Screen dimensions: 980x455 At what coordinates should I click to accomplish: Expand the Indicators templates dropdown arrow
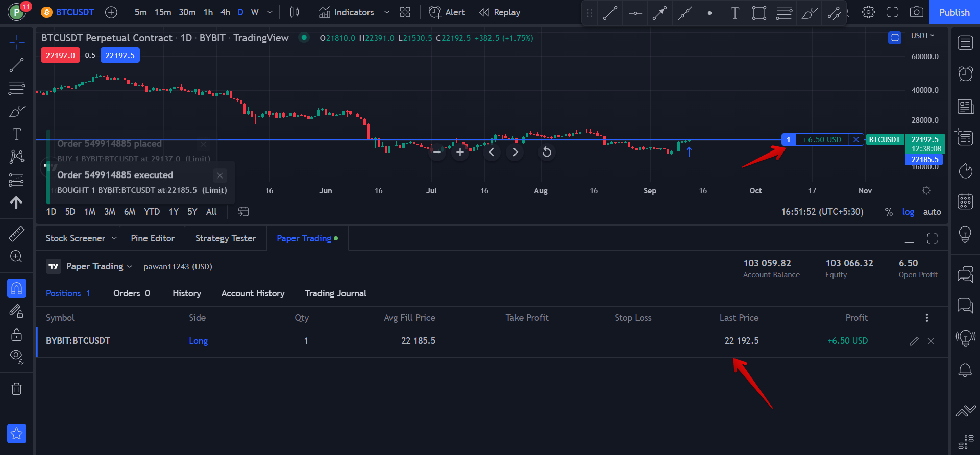pos(387,12)
